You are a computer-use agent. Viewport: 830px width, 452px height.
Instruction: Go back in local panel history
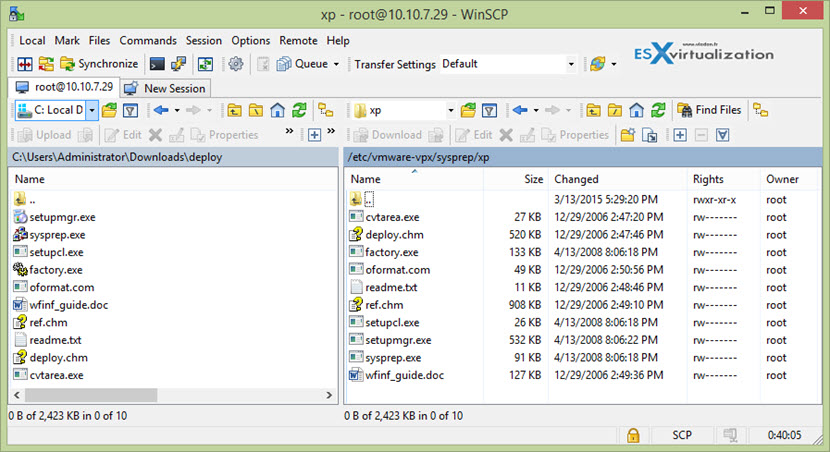point(161,110)
